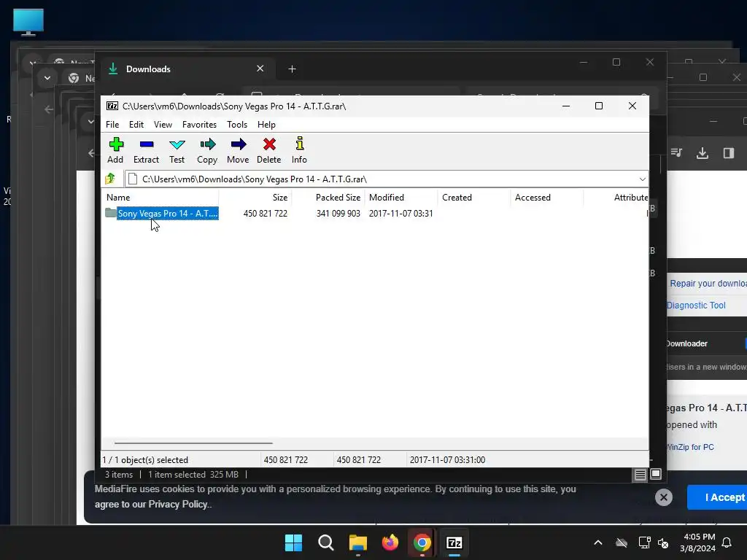747x560 pixels.
Task: Open the Help menu
Action: click(x=266, y=124)
